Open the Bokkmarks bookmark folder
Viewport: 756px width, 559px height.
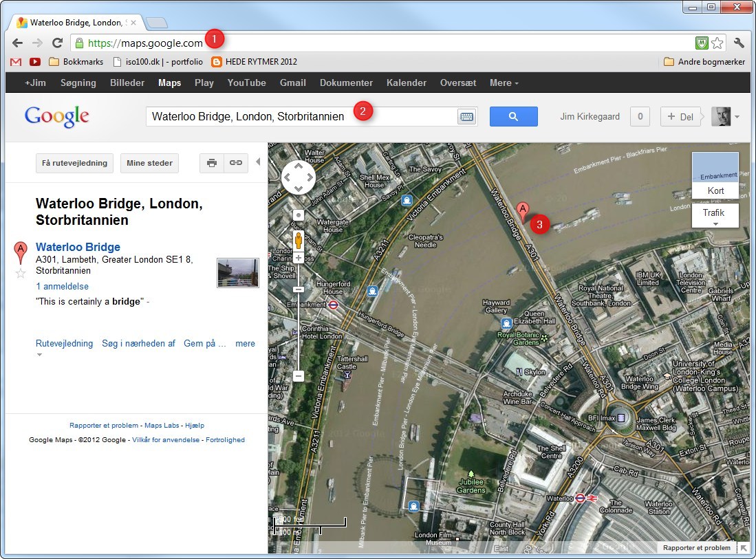pyautogui.click(x=76, y=62)
